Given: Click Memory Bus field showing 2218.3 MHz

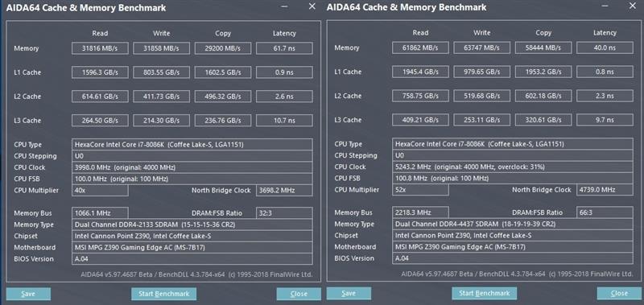Looking at the screenshot, I should pos(420,212).
